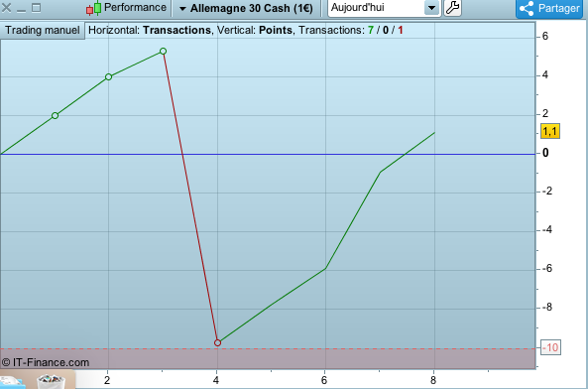Click the trash can icon in dock
The height and width of the screenshot is (389, 588).
click(51, 381)
